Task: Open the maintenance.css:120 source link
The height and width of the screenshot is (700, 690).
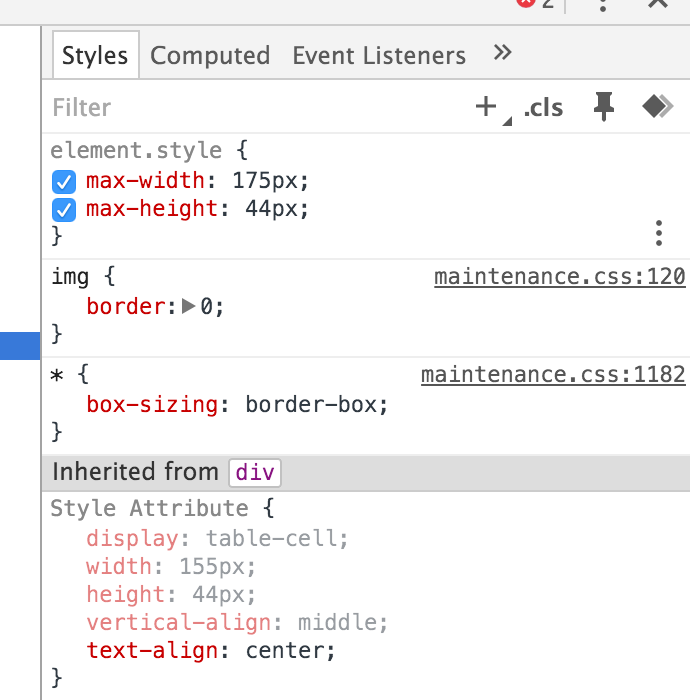Action: (559, 277)
